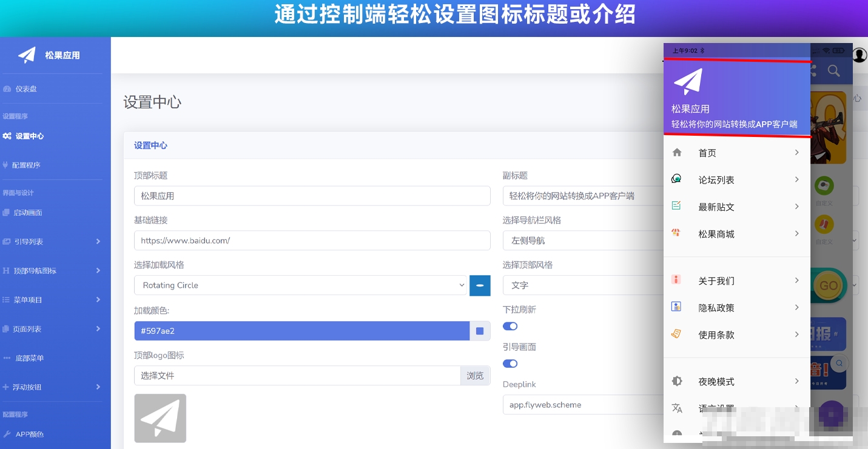The width and height of the screenshot is (868, 449).
Task: Click the 浏览 browse button for logo upload
Action: coord(475,375)
